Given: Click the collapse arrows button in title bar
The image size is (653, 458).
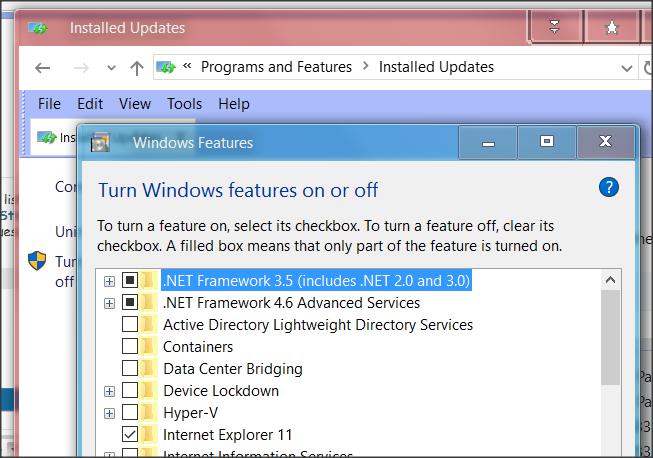Looking at the screenshot, I should pyautogui.click(x=554, y=27).
